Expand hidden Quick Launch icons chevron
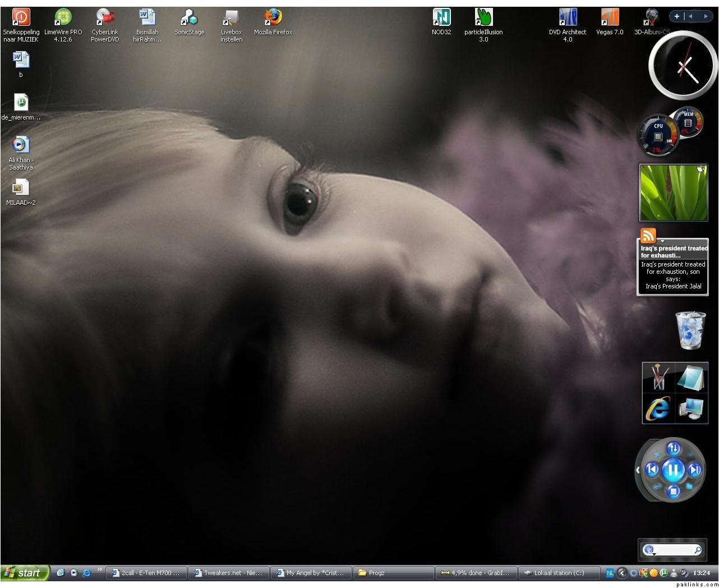The width and height of the screenshot is (719, 588). point(100,570)
